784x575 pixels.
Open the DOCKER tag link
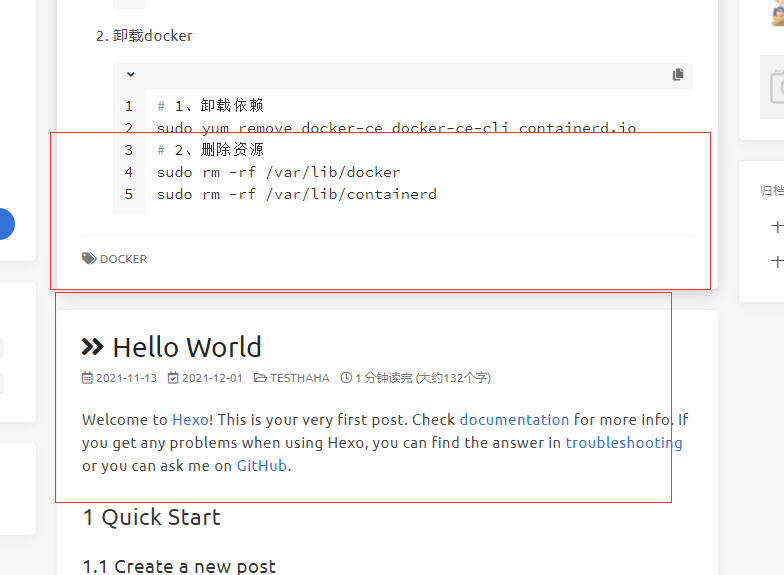[124, 259]
